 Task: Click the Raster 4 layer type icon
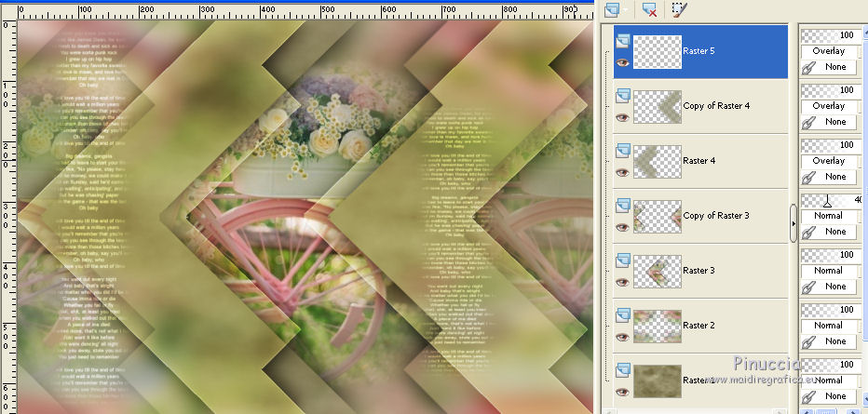coord(623,150)
